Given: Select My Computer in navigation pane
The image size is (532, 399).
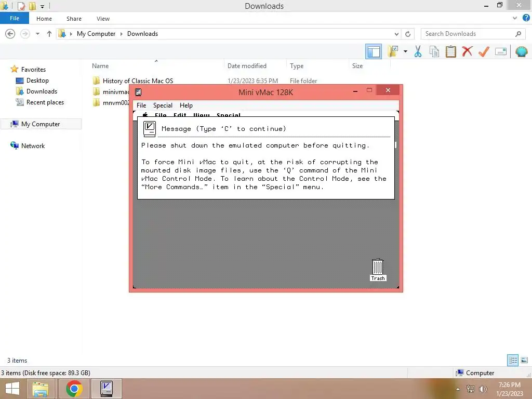Looking at the screenshot, I should 41,124.
